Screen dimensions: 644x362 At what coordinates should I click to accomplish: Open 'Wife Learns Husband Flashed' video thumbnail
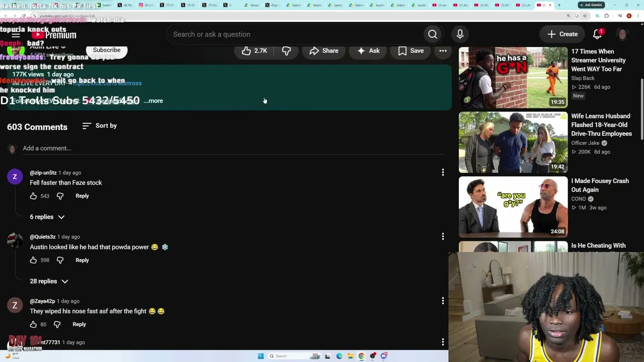tap(513, 142)
